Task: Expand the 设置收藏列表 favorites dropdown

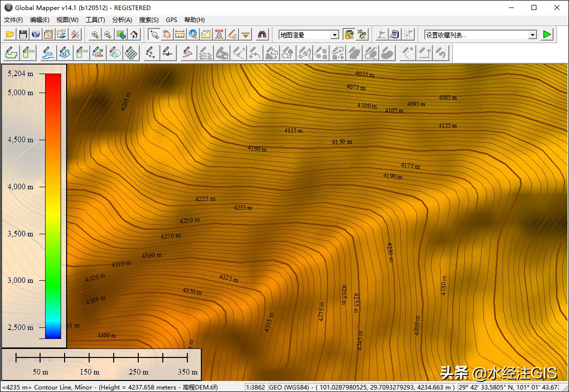Action: [532, 35]
